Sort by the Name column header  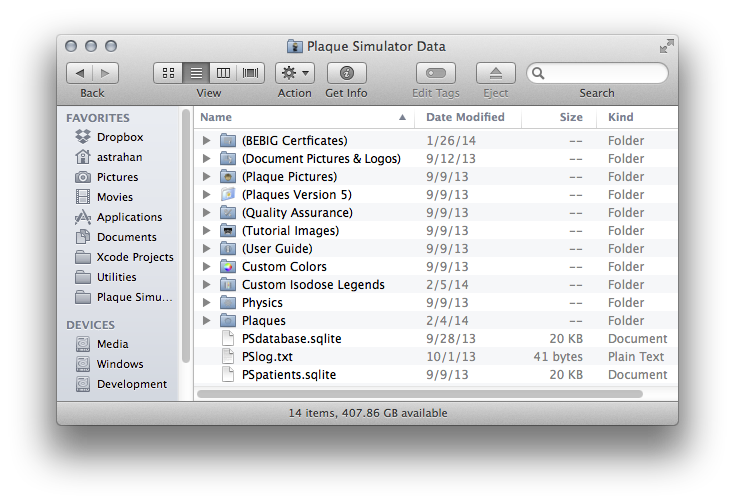(x=304, y=117)
